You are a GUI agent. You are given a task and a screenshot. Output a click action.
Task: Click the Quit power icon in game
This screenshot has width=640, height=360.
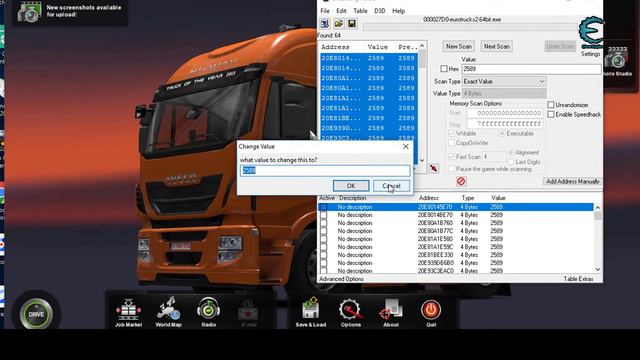[x=431, y=313]
